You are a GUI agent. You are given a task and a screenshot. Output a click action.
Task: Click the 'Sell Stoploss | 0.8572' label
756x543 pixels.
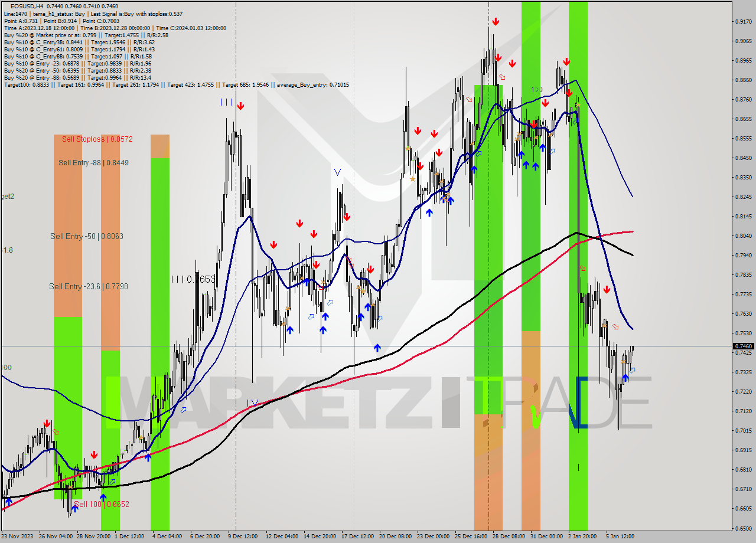pos(97,139)
